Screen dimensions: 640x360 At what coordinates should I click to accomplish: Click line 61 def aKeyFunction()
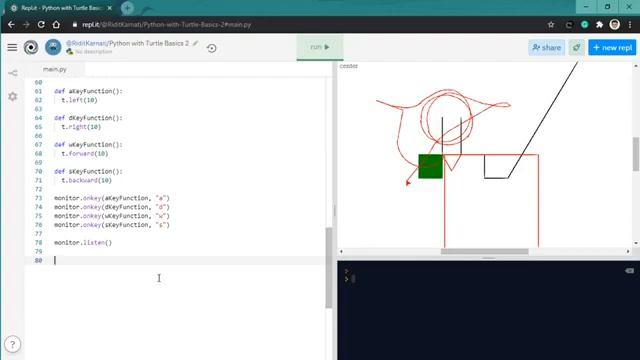[88, 91]
